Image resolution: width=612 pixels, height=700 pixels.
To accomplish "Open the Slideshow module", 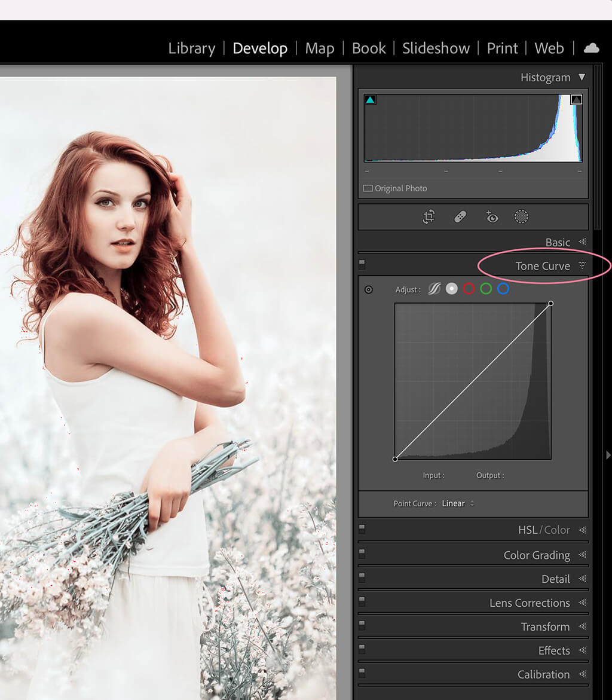I will tap(436, 48).
